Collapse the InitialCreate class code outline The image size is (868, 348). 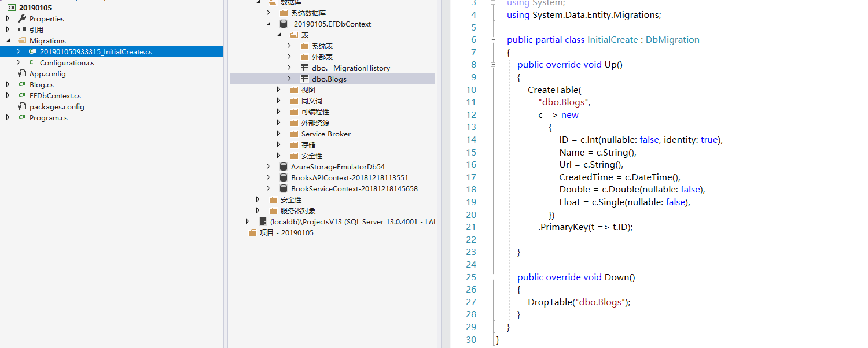click(493, 40)
